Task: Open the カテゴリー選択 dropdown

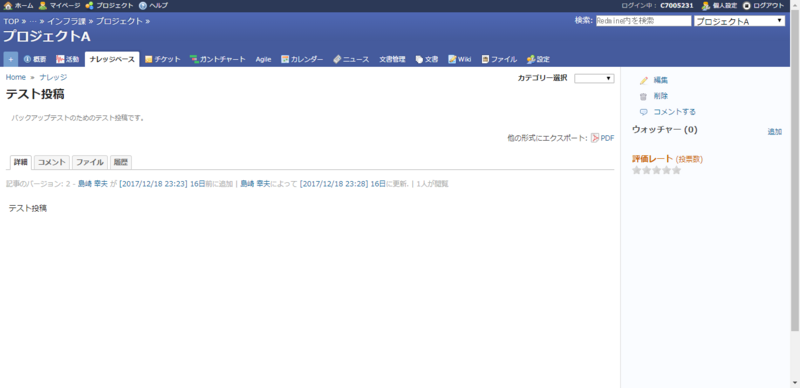Action: click(x=594, y=79)
